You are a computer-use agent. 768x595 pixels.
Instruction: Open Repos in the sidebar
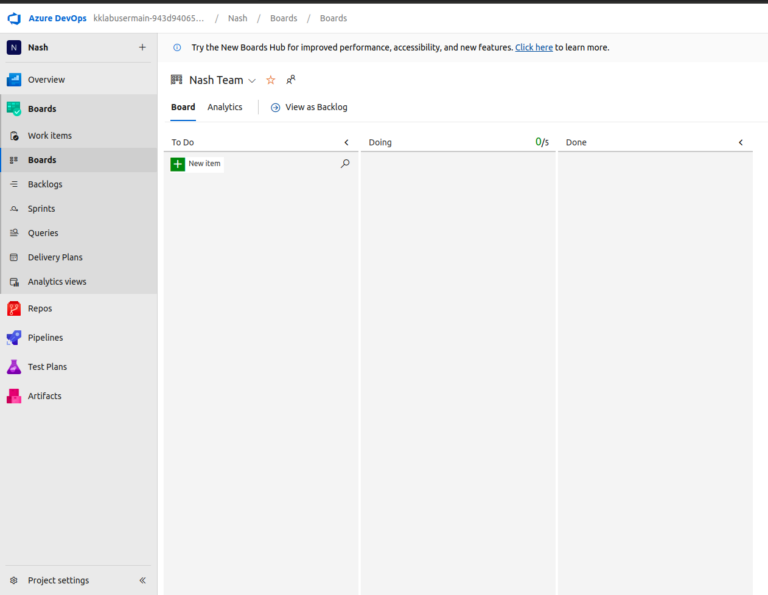click(40, 309)
